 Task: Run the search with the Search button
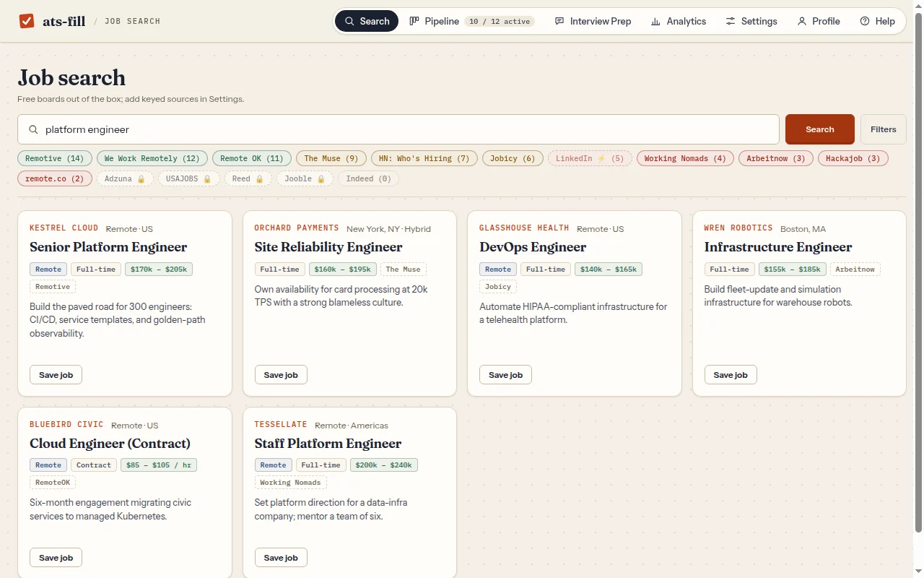pos(820,130)
